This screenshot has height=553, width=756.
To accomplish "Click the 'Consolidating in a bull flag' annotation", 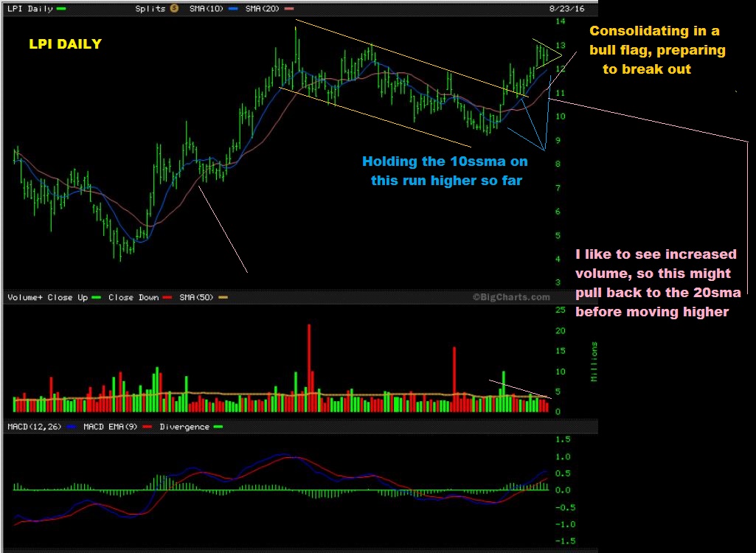I will pos(656,50).
